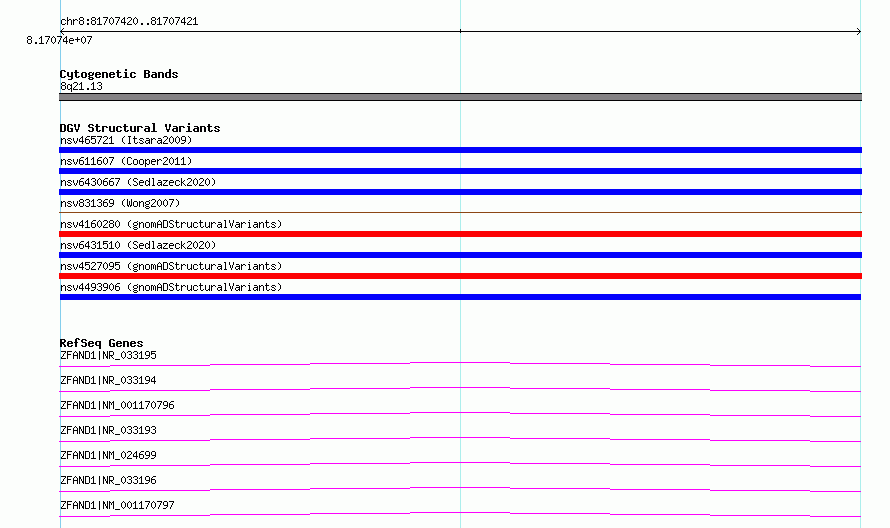Screen dimensions: 890x528
Task: Click the thin brown line for nsv831369
Action: pos(460,212)
